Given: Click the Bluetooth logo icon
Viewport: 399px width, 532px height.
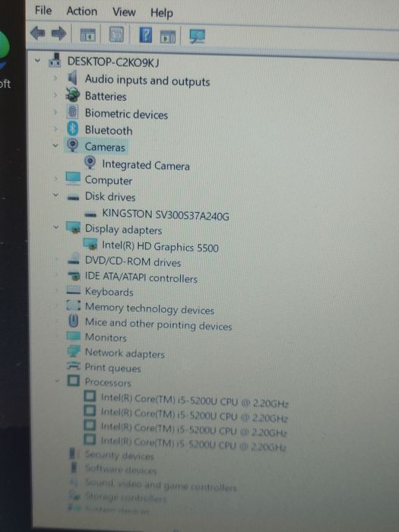Looking at the screenshot, I should pos(73,128).
